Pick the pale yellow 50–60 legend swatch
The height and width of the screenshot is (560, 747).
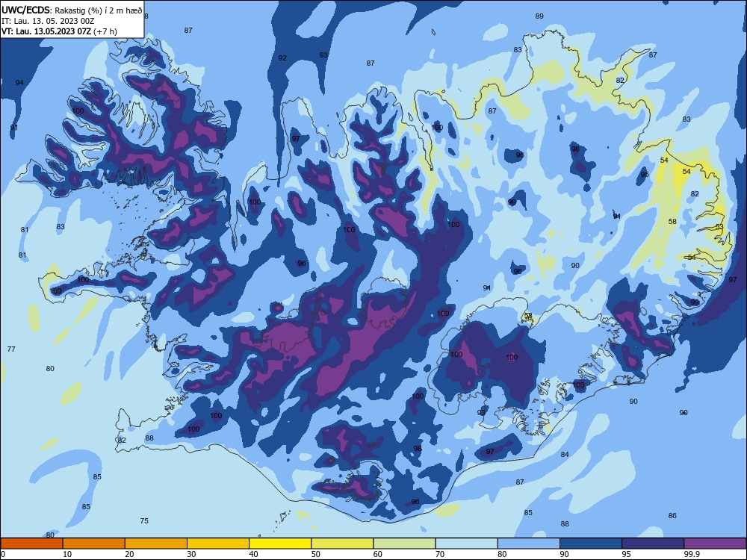tap(342, 544)
